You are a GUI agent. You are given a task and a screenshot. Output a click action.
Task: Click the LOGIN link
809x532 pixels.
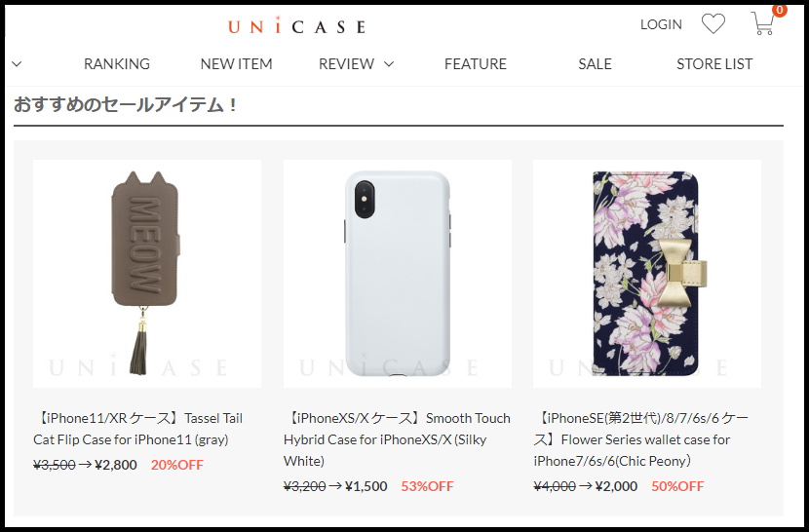click(x=661, y=24)
